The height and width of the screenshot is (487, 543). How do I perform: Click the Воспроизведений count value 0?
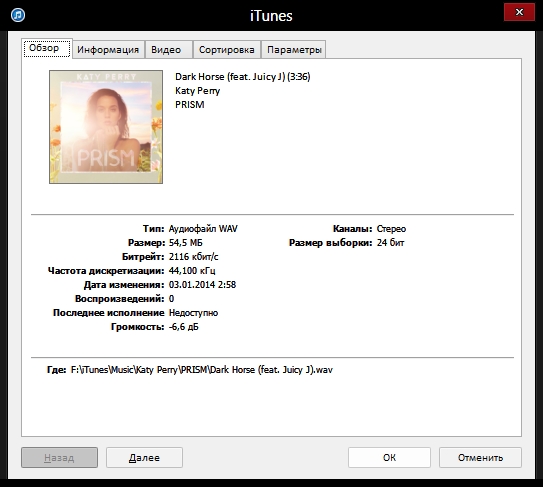171,299
